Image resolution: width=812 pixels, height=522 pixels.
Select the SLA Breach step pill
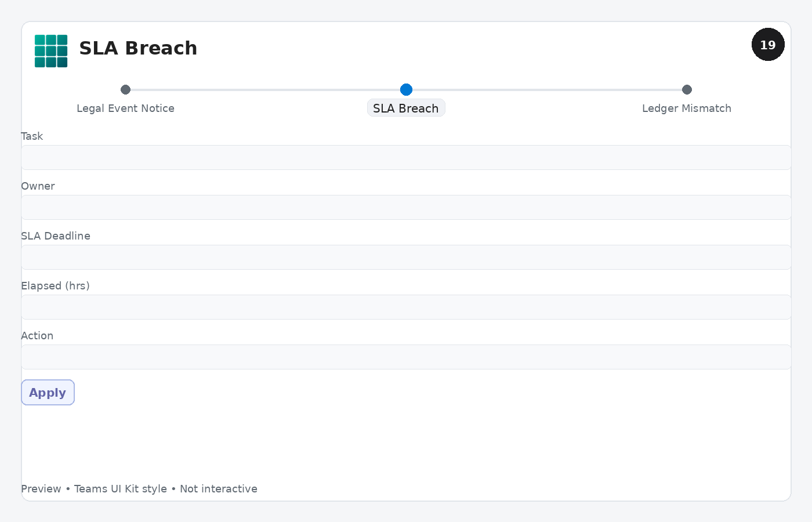click(406, 108)
